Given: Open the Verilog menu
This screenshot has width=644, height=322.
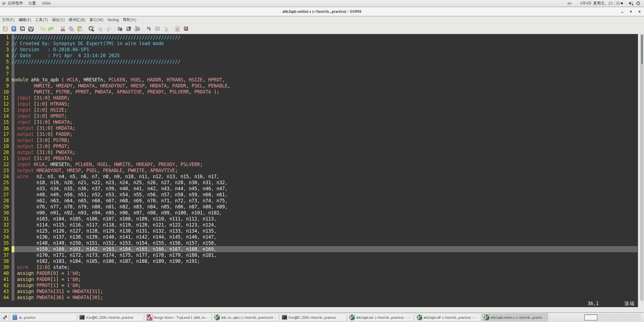Looking at the screenshot, I should point(113,20).
